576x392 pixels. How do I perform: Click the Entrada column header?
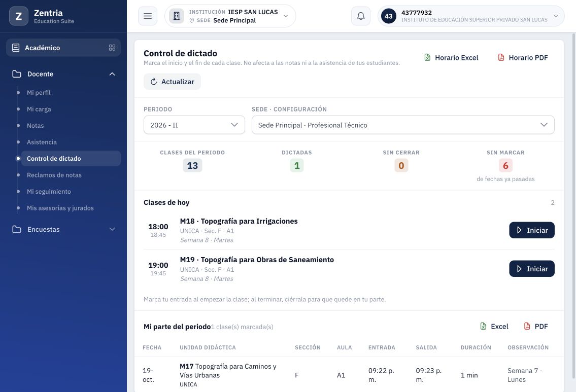(x=382, y=347)
